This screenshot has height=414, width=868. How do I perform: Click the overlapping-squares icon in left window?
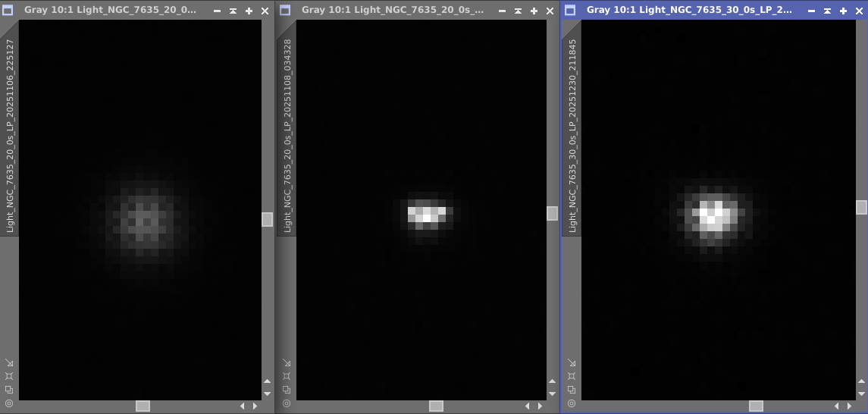[x=9, y=390]
